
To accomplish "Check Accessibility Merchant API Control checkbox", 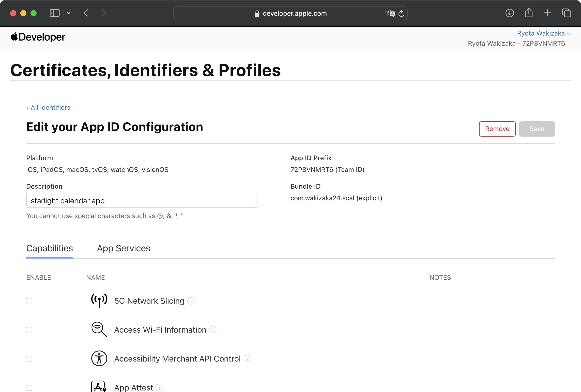I will coord(29,359).
